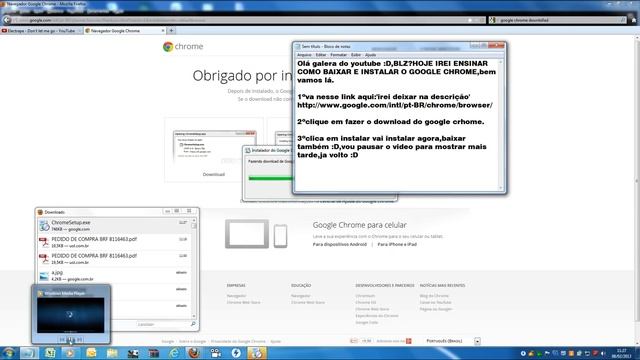Image resolution: width=640 pixels, height=360 pixels.
Task: Click the Firefox back button
Action: click(6, 20)
